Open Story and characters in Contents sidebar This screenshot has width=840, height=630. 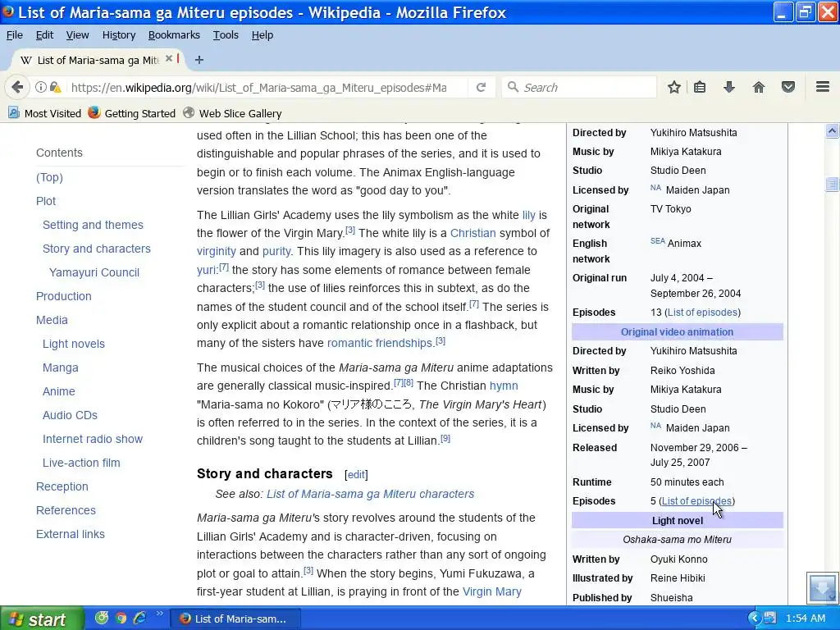coord(97,249)
